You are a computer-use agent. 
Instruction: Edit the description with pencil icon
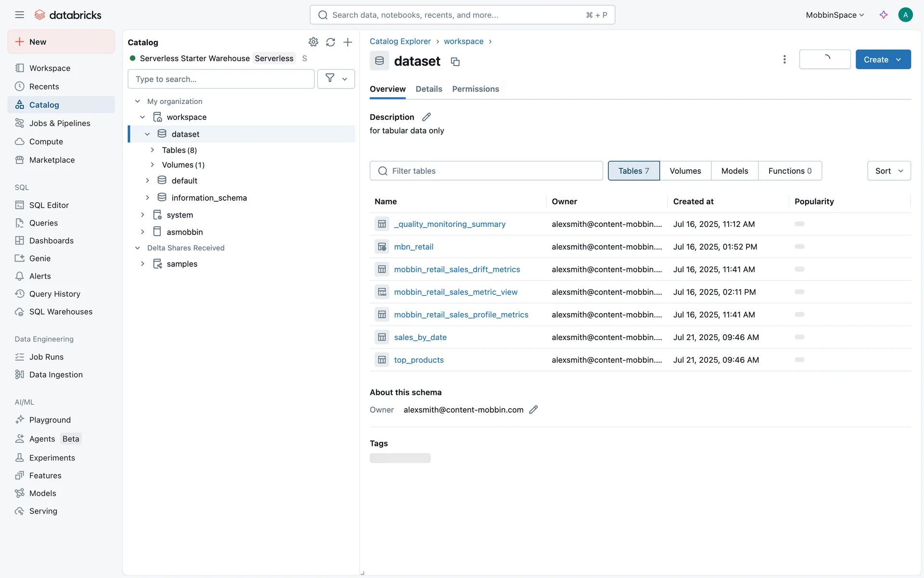[x=426, y=117]
